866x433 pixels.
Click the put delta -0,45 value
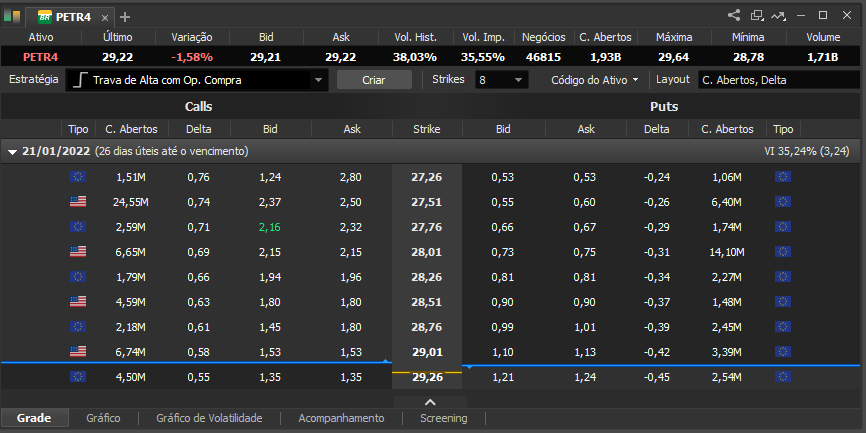[x=657, y=377]
